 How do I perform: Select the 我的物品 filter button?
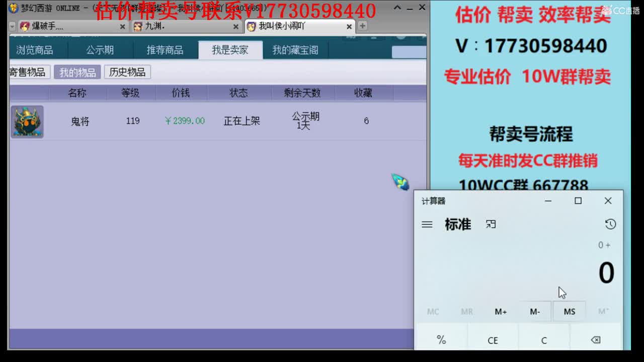click(x=77, y=72)
